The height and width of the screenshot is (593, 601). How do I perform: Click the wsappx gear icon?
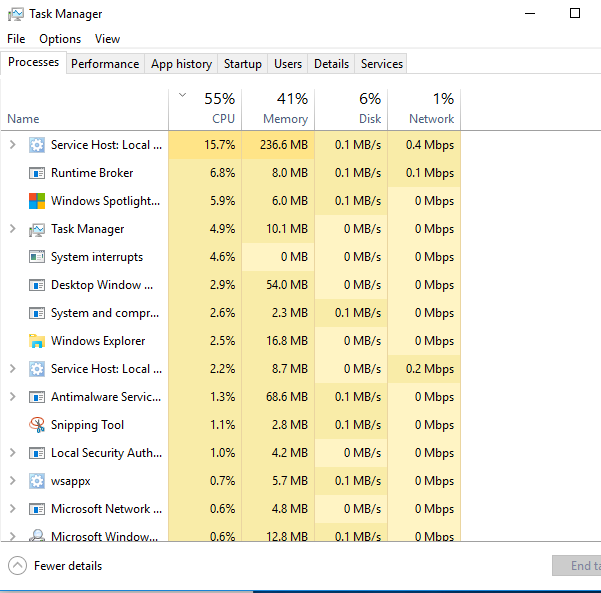[x=37, y=481]
